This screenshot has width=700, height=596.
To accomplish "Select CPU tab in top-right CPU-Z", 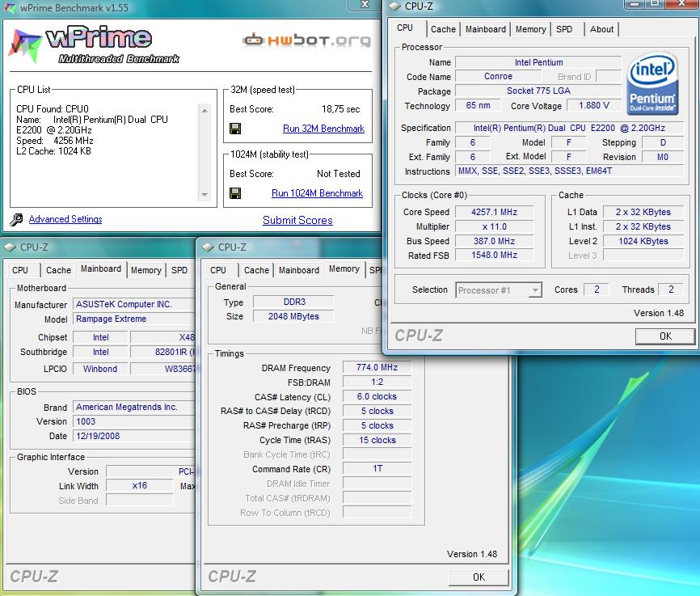I will point(405,27).
